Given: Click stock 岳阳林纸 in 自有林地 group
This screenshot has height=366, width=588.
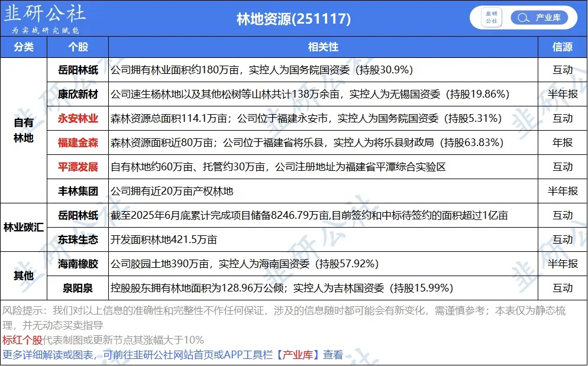Looking at the screenshot, I should tap(78, 70).
